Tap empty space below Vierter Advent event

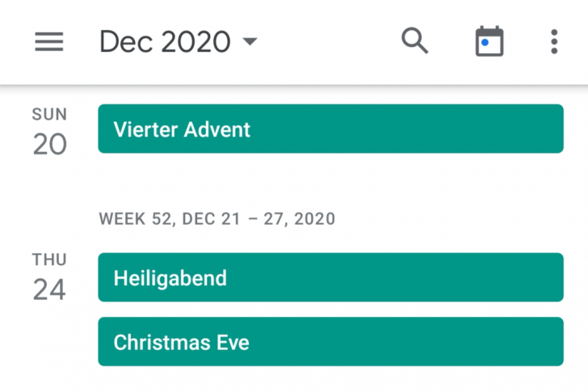pyautogui.click(x=331, y=180)
